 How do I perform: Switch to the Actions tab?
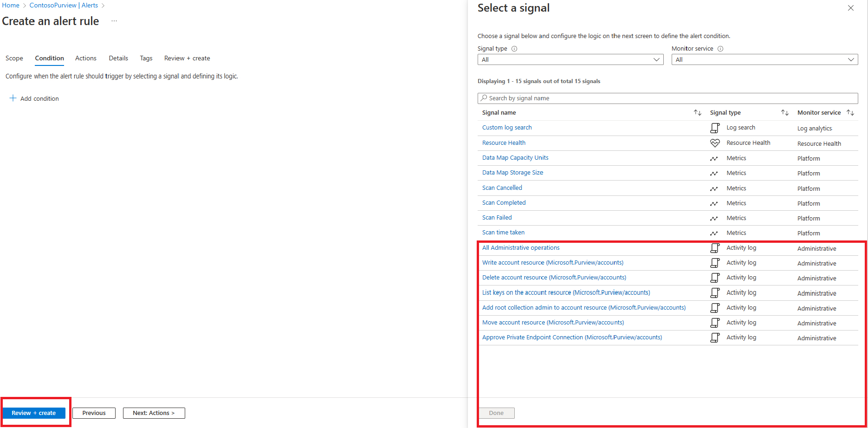[x=86, y=58]
